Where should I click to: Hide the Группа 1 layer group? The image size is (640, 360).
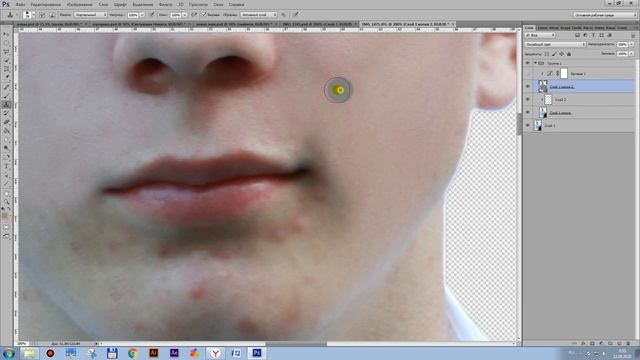(x=527, y=63)
